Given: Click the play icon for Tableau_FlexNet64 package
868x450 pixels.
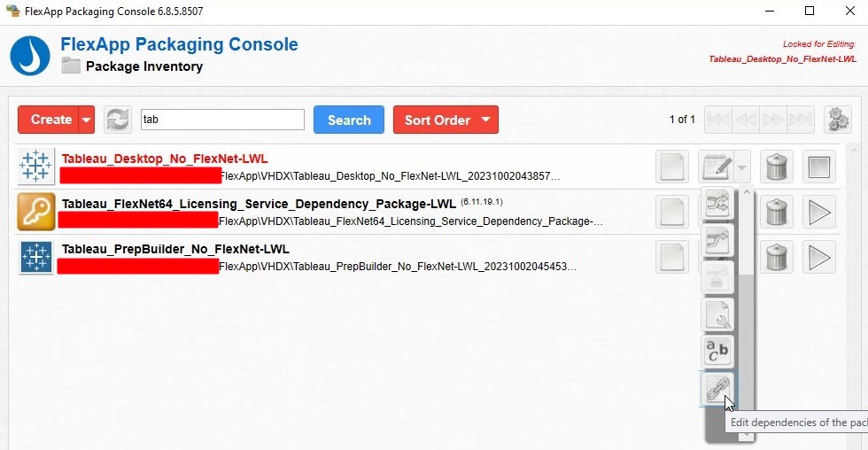Looking at the screenshot, I should pos(819,212).
